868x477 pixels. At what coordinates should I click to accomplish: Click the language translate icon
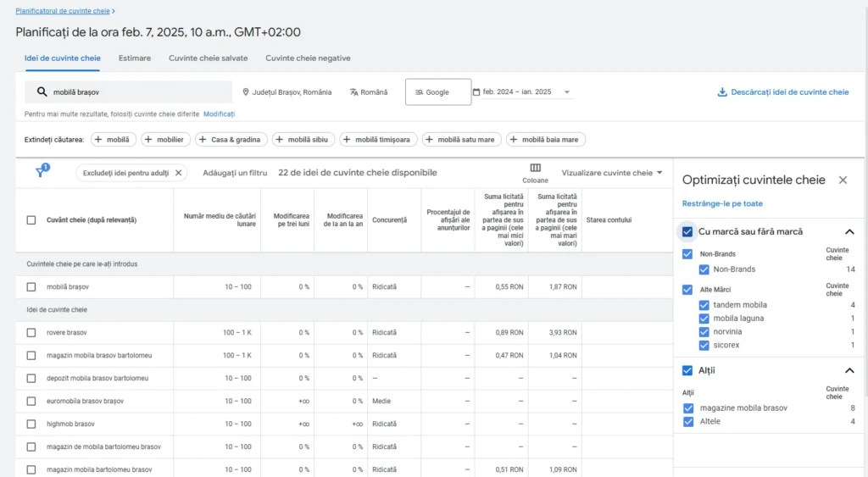[353, 92]
